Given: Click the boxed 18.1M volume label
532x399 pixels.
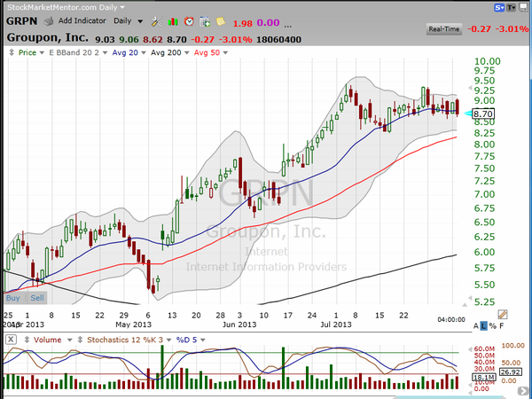Looking at the screenshot, I should pyautogui.click(x=484, y=377).
